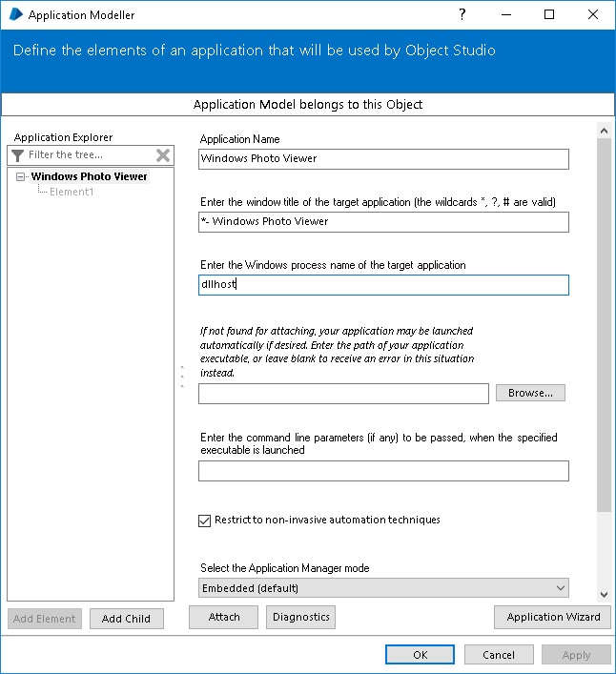The image size is (616, 674).
Task: Select Windows Photo Viewer in the Application Explorer
Action: [89, 176]
